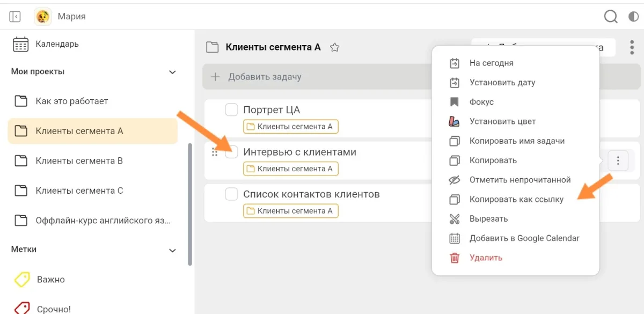Mark Интервью с клиентами as done
The image size is (644, 314).
pos(231,152)
